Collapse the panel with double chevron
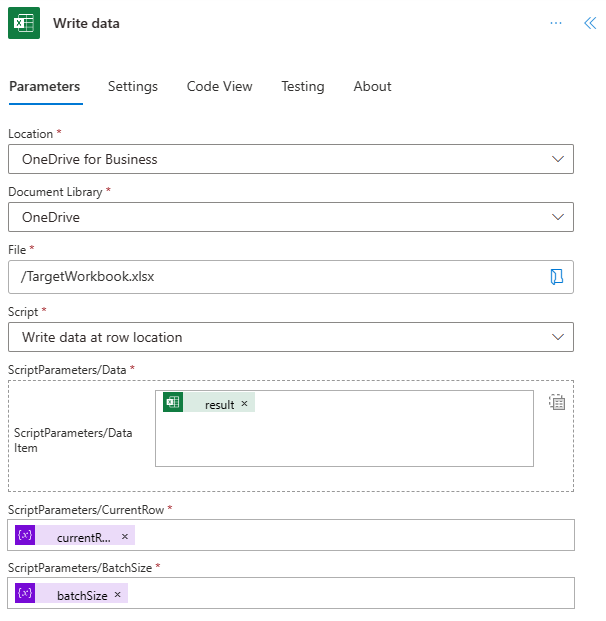 (x=589, y=23)
